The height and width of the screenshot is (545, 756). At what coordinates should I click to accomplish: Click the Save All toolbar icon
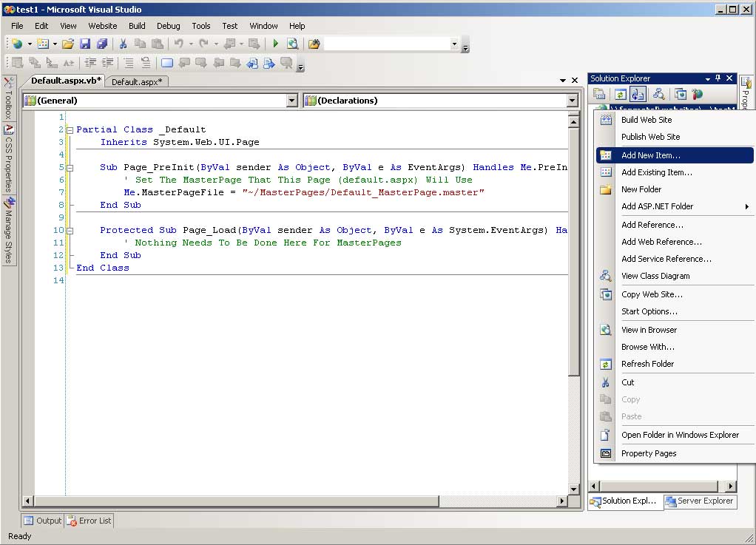pyautogui.click(x=102, y=44)
